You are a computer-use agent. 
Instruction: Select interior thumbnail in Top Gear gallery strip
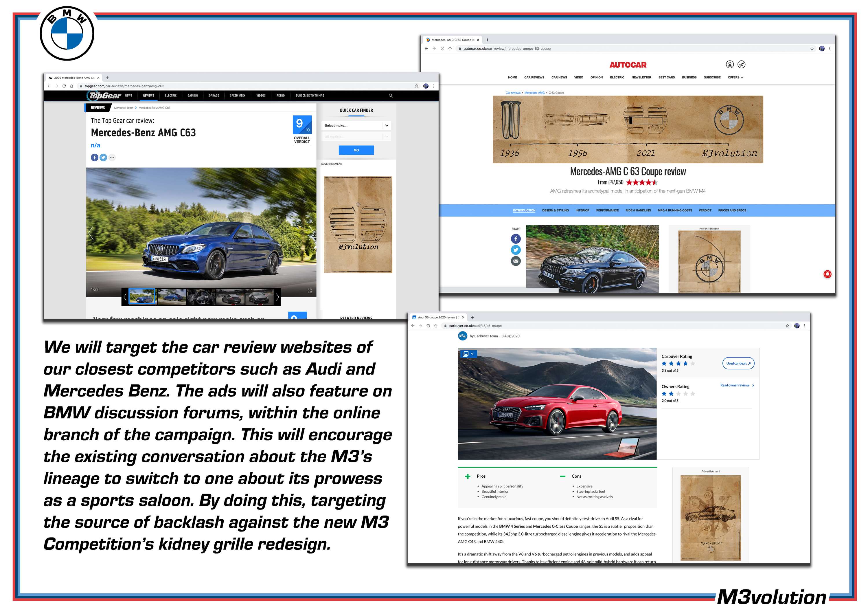201,297
